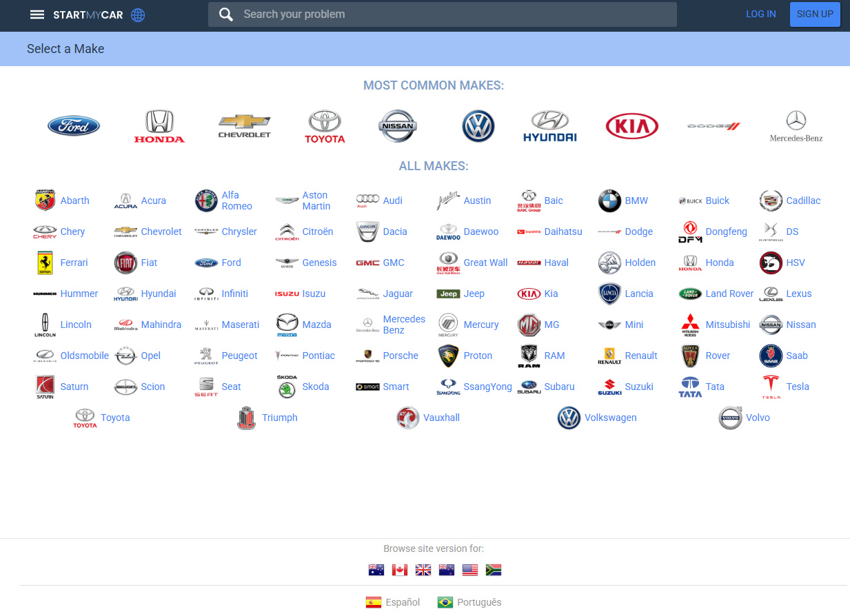Click the Fiat red badge logo

(125, 263)
